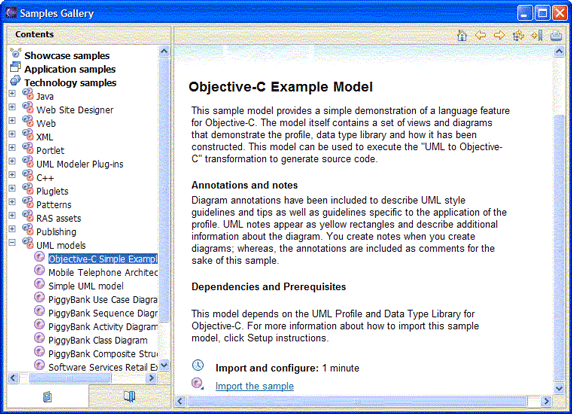Click the Contents panel header
The height and width of the screenshot is (414, 572).
34,34
